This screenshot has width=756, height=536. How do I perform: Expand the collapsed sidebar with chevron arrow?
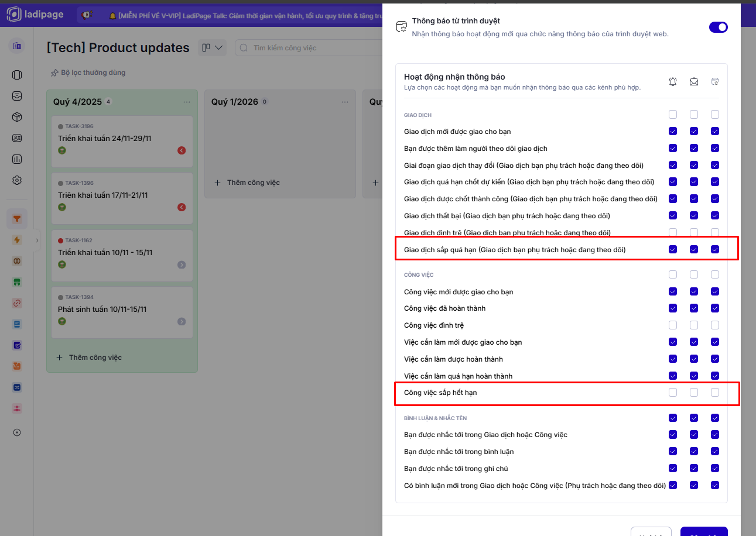[37, 240]
